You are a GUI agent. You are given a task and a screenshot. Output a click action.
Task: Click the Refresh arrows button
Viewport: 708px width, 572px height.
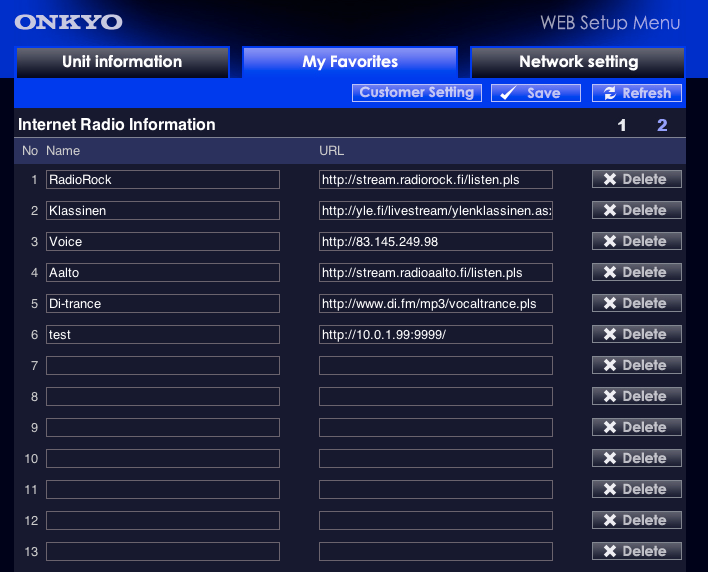[637, 93]
